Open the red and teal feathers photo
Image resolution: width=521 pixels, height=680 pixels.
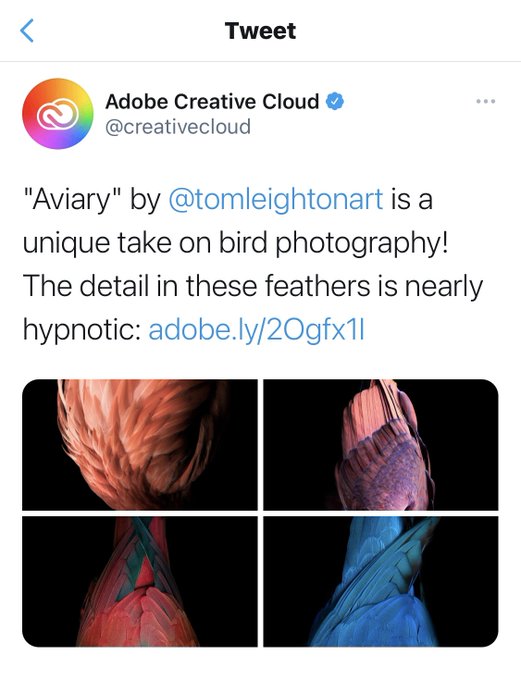[x=140, y=582]
